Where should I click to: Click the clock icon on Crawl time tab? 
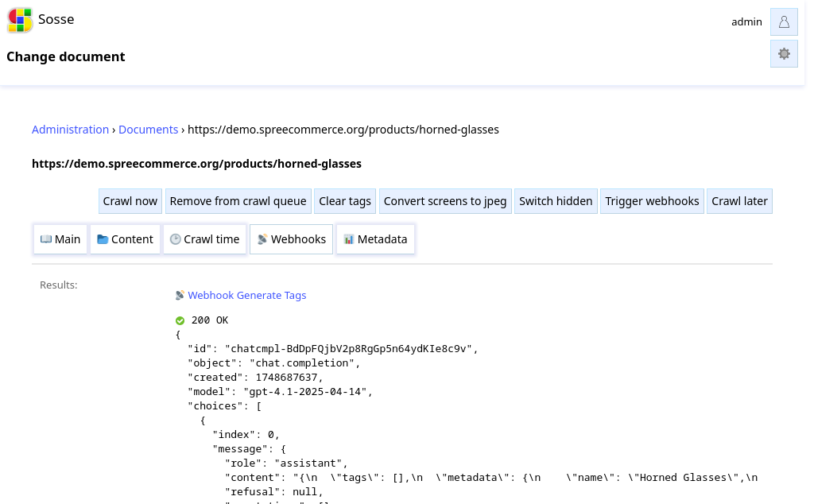[x=176, y=239]
